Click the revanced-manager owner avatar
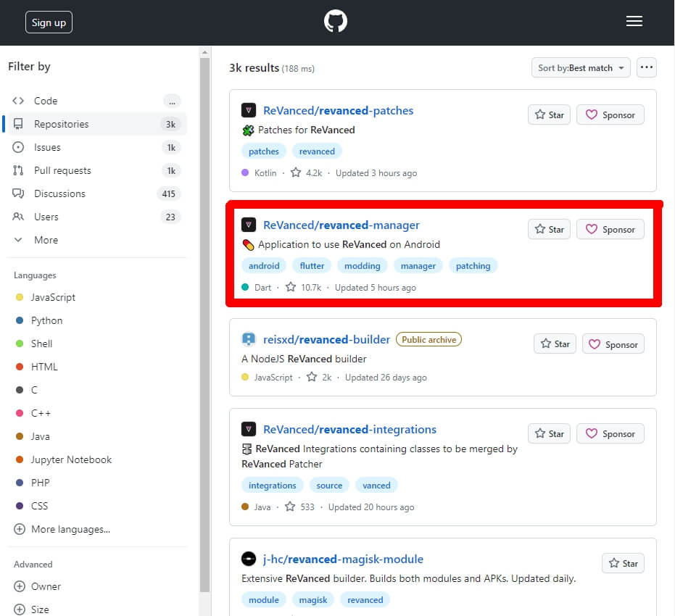675x616 pixels. coord(249,225)
